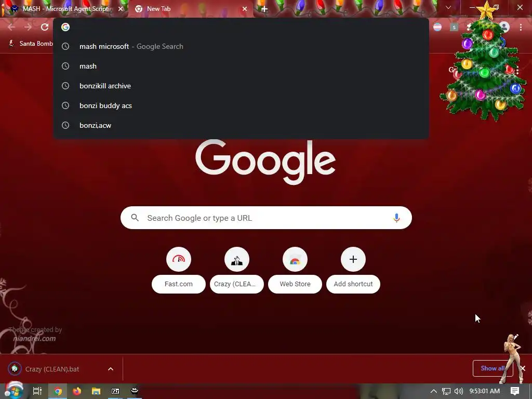Open the Windows Start button
The width and height of the screenshot is (532, 399).
point(13,391)
